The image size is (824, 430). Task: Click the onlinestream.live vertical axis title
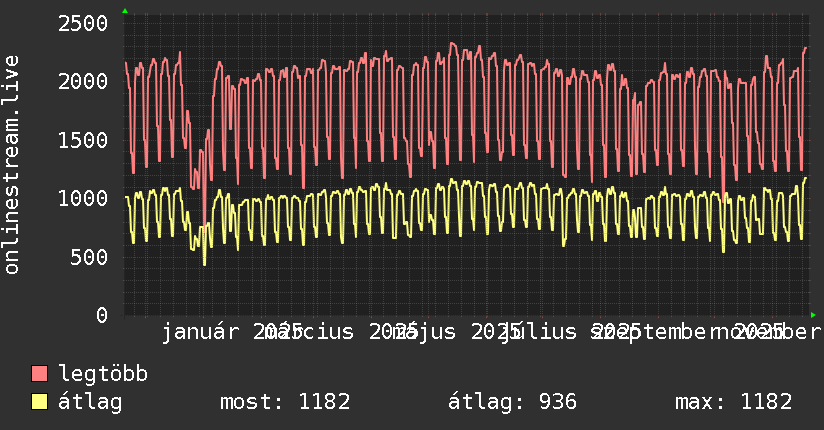[x=12, y=165]
